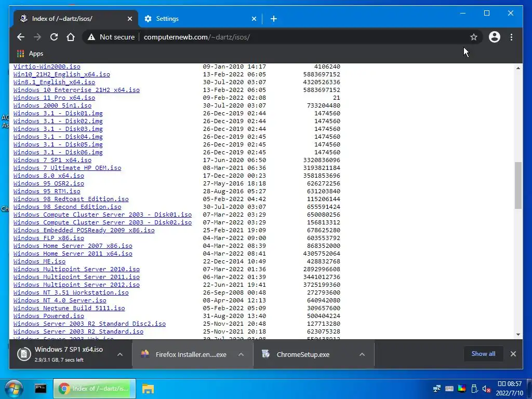
Task: Open Windows ME.iso link
Action: click(x=39, y=262)
